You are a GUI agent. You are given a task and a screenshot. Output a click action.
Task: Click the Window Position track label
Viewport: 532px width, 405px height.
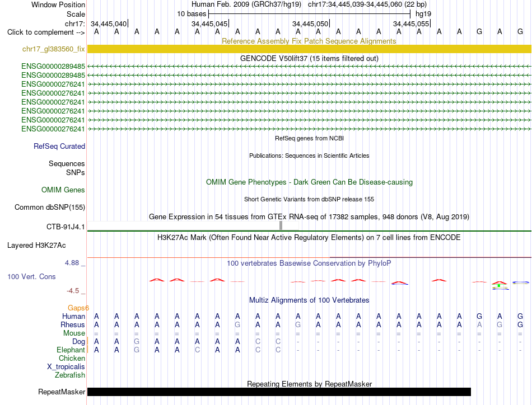[x=58, y=4]
